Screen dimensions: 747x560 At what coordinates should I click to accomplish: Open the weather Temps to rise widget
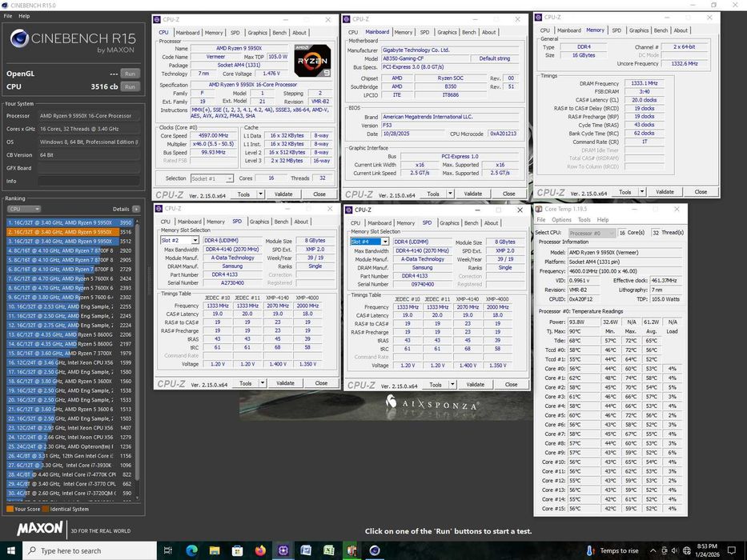pos(612,550)
